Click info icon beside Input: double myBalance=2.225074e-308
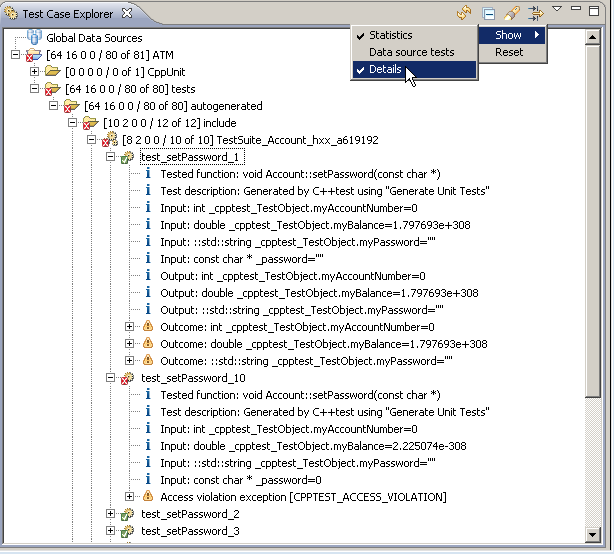The width and height of the screenshot is (614, 554). (148, 445)
